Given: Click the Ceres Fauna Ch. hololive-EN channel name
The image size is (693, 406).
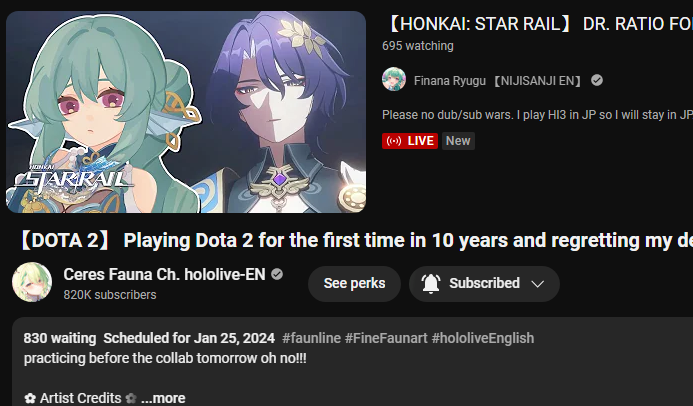Looking at the screenshot, I should pyautogui.click(x=164, y=274).
